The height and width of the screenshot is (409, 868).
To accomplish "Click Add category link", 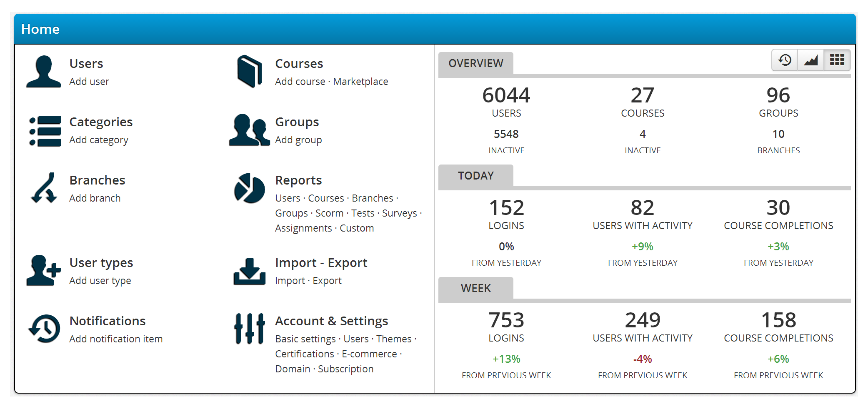I will (x=99, y=140).
